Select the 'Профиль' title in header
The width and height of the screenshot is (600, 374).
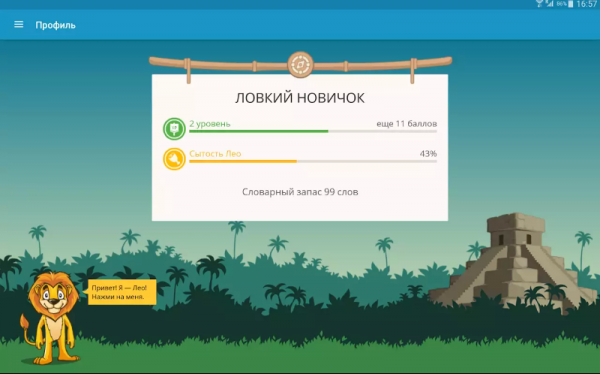coord(55,25)
